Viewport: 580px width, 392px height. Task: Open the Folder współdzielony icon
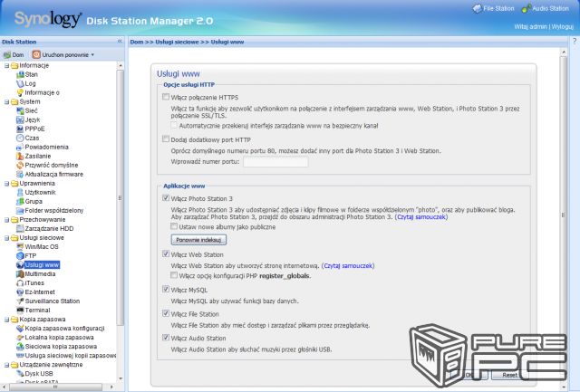(x=20, y=211)
